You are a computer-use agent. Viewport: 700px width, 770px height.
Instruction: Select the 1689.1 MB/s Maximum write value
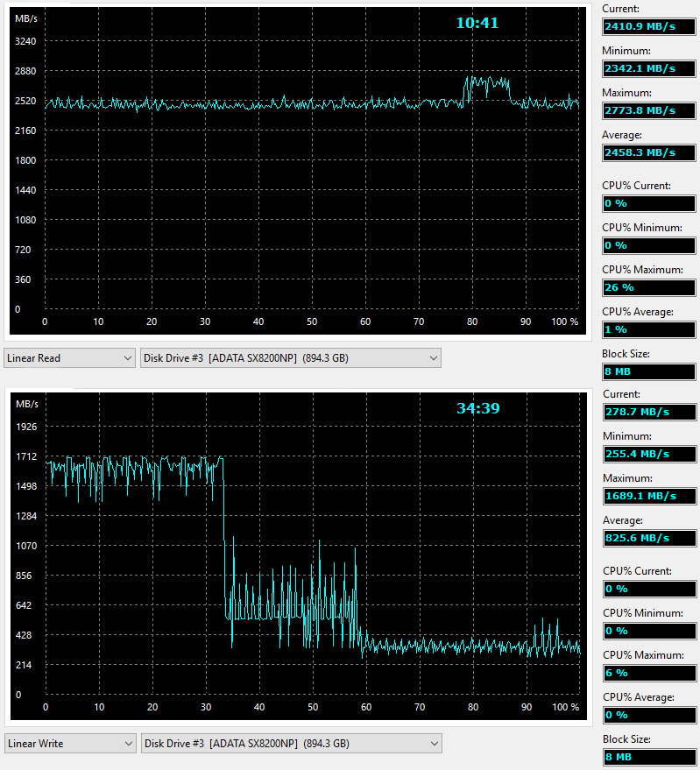pyautogui.click(x=648, y=496)
